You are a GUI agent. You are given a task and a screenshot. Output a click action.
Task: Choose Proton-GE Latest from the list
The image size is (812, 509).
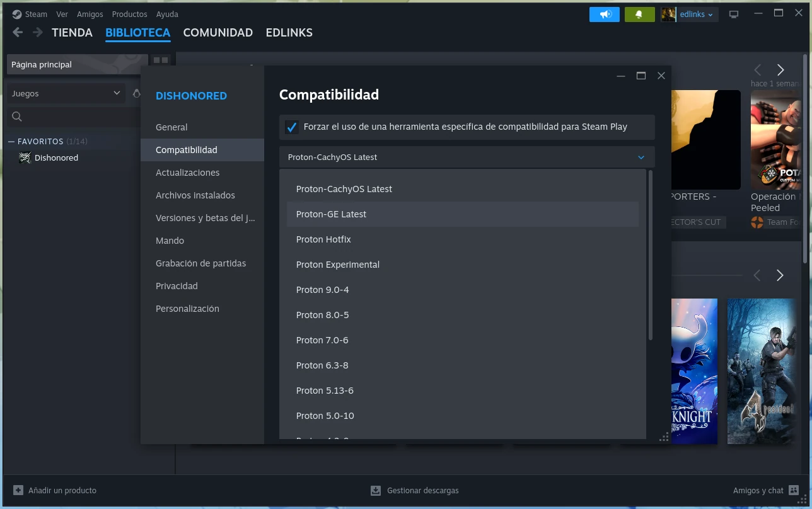(463, 214)
